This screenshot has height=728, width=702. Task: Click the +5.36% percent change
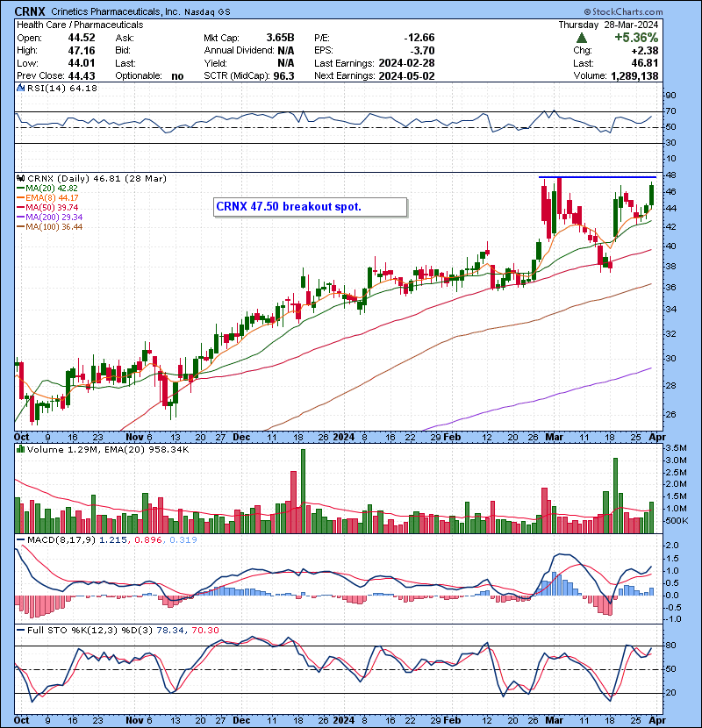click(x=636, y=38)
